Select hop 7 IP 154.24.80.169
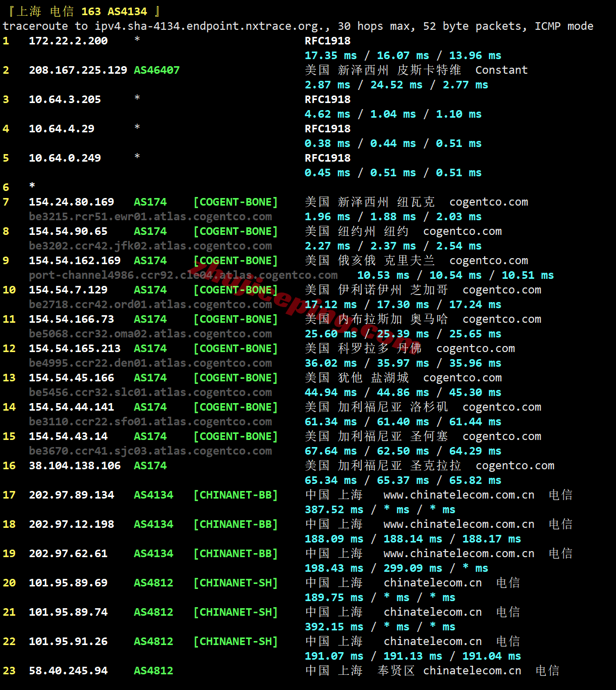 [71, 202]
